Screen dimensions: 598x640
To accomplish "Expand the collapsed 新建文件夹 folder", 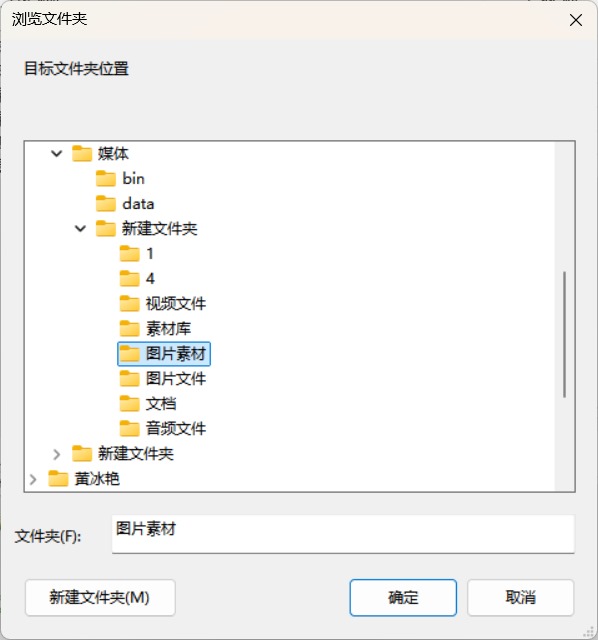I will tap(56, 453).
